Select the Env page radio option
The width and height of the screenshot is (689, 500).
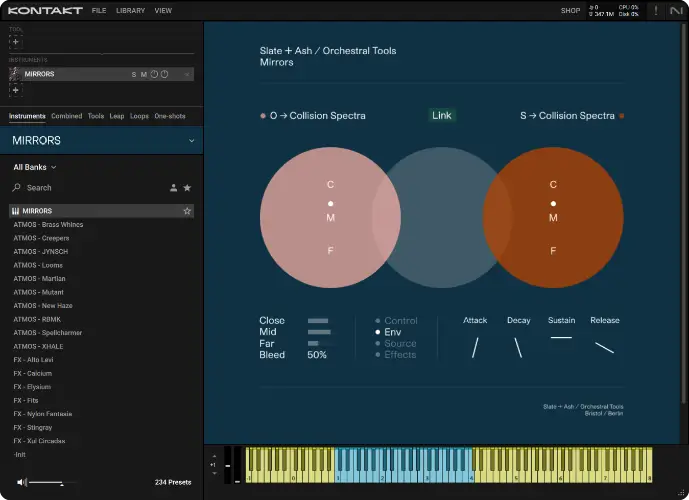tap(388, 332)
